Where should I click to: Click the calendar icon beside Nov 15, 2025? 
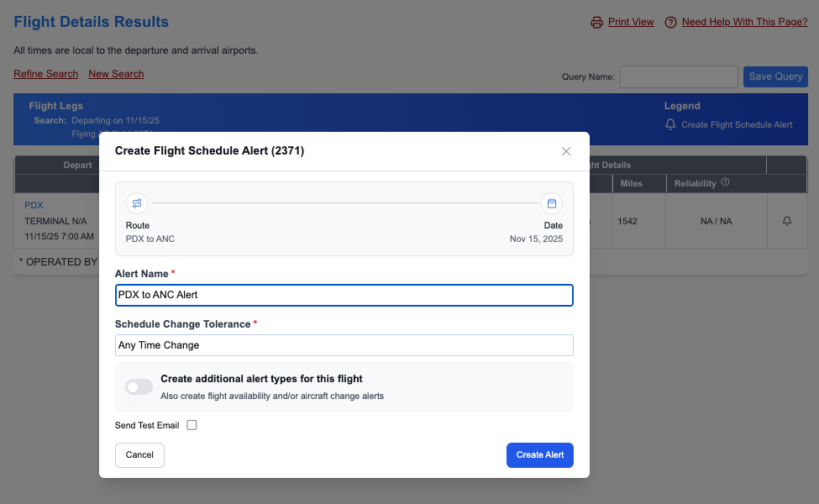click(552, 203)
